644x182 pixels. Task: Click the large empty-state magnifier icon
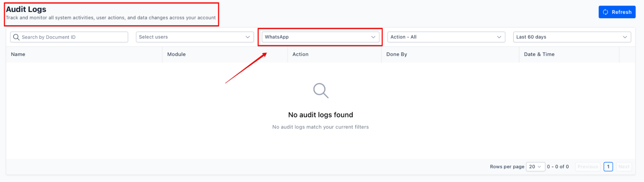point(321,91)
